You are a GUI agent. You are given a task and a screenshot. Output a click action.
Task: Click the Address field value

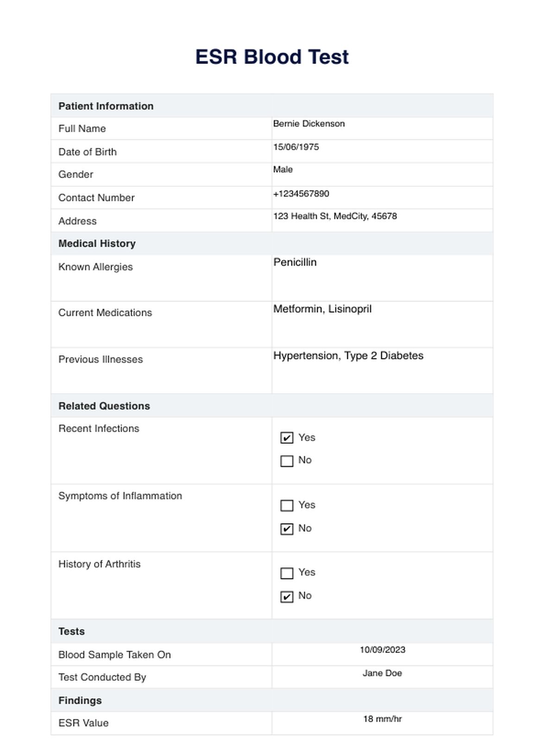click(x=382, y=220)
